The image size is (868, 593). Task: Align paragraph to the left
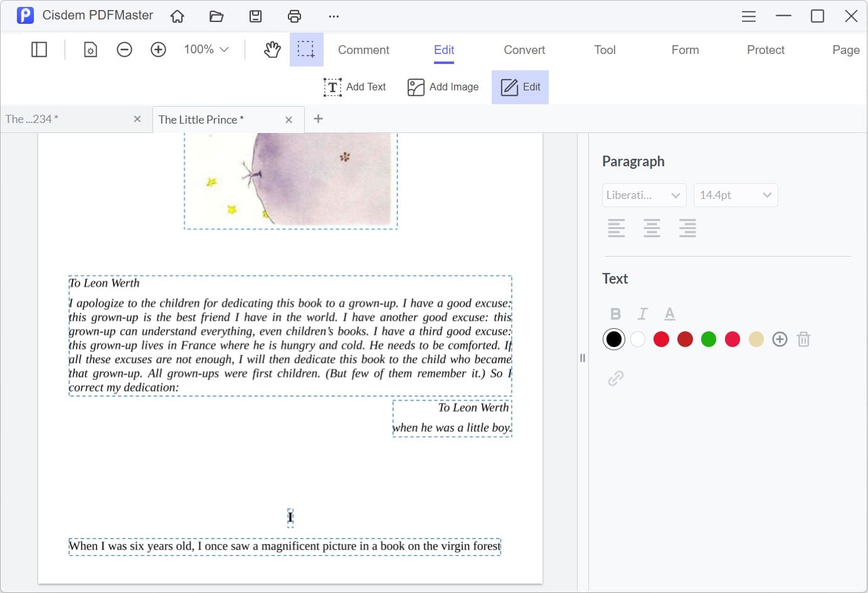617,228
